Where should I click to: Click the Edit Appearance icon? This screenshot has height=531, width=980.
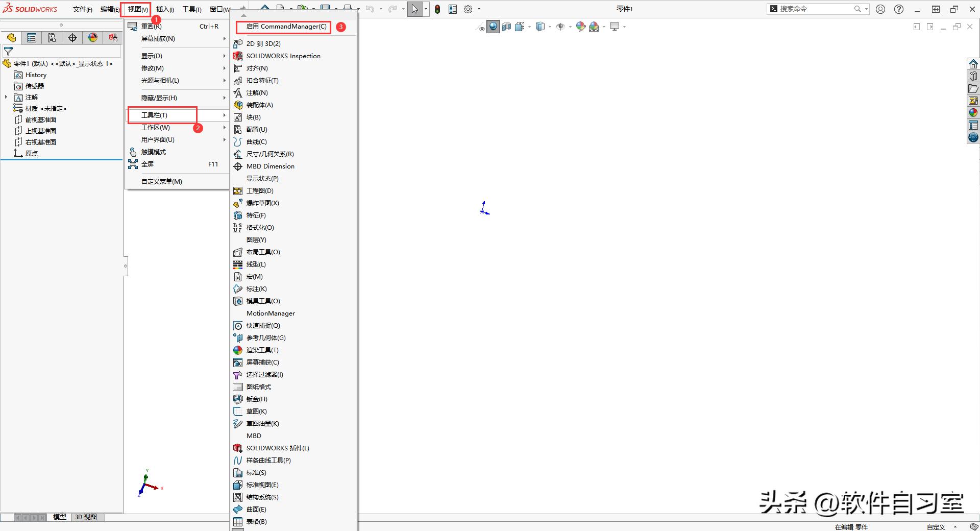click(580, 27)
